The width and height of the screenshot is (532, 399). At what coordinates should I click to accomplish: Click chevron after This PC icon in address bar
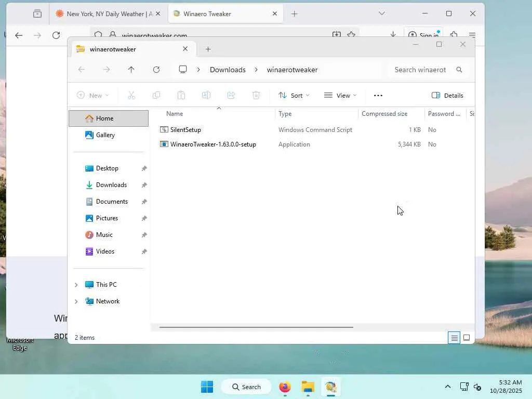[198, 70]
